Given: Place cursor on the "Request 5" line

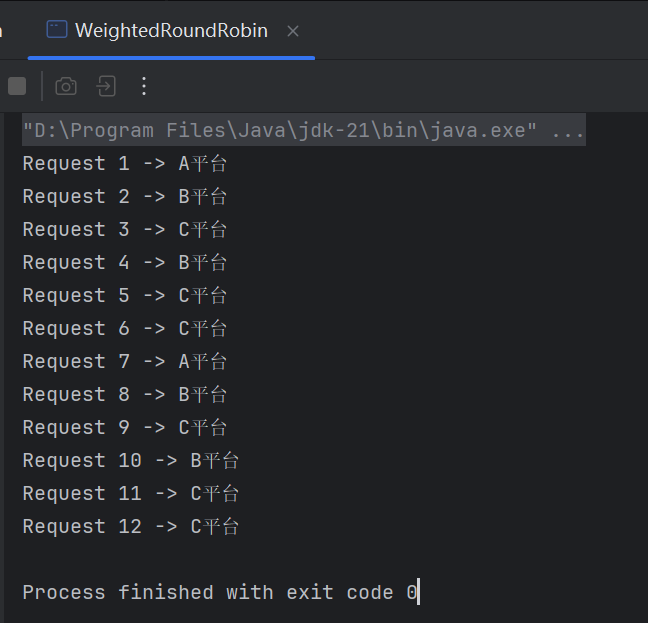Looking at the screenshot, I should point(124,296).
